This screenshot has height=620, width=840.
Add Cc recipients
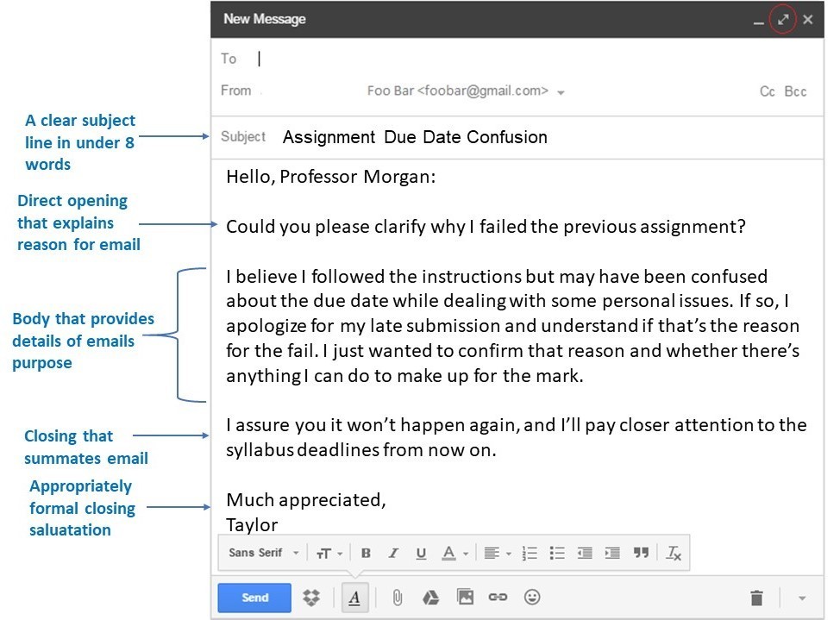[767, 91]
